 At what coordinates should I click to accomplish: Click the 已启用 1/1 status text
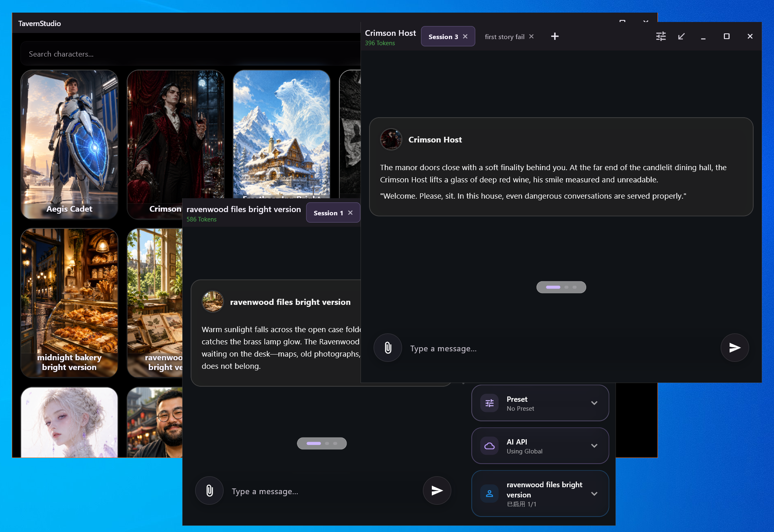[521, 504]
